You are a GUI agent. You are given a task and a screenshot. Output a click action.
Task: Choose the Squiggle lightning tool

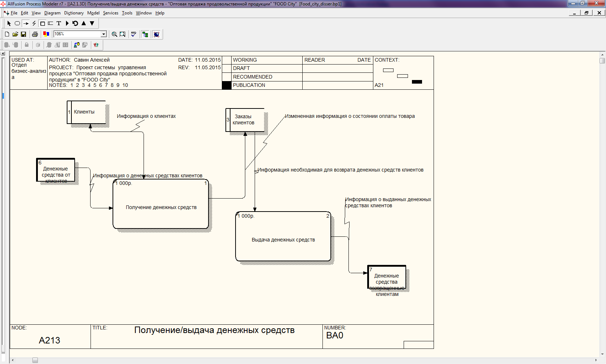tap(34, 23)
